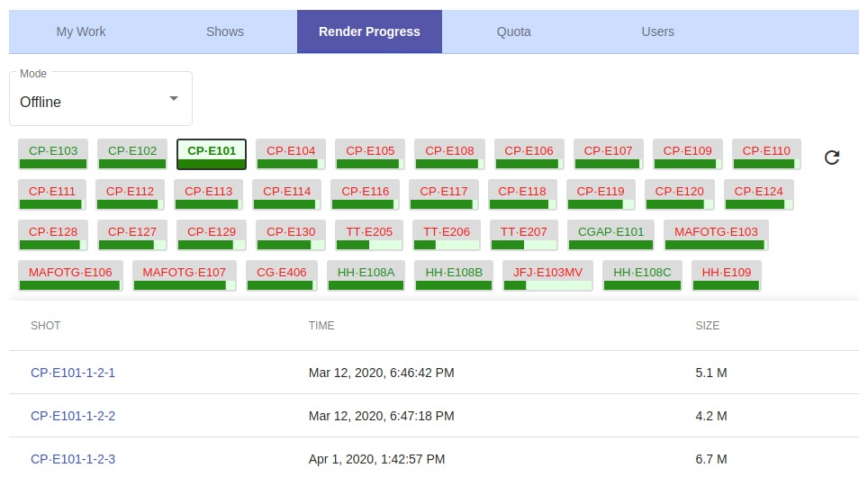Open shot link CP-E101-1-2-3

click(x=73, y=459)
